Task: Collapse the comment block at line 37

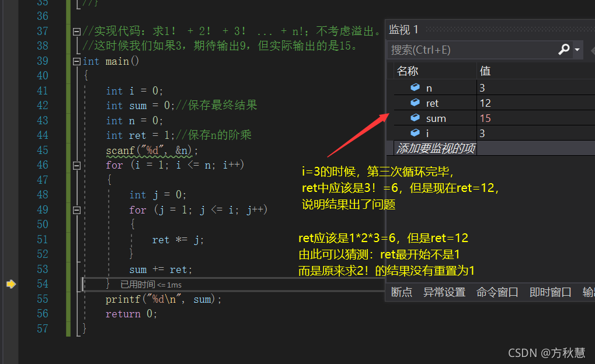Action: [76, 32]
